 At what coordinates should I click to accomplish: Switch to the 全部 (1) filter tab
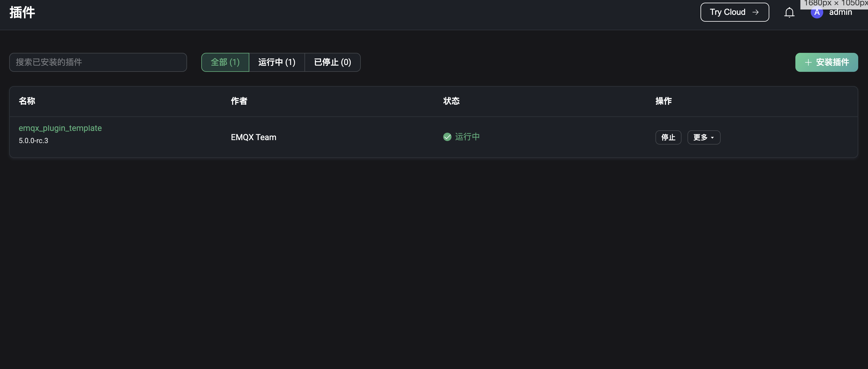pos(225,62)
